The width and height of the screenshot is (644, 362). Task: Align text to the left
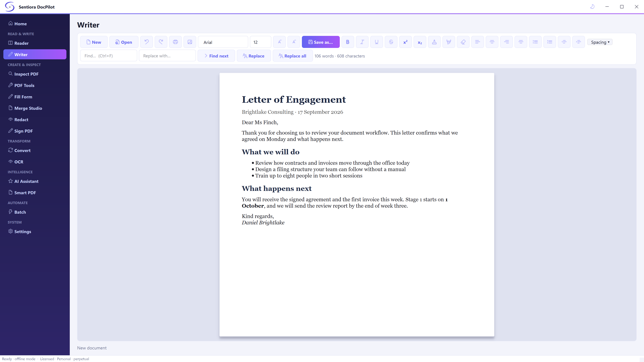click(x=477, y=42)
